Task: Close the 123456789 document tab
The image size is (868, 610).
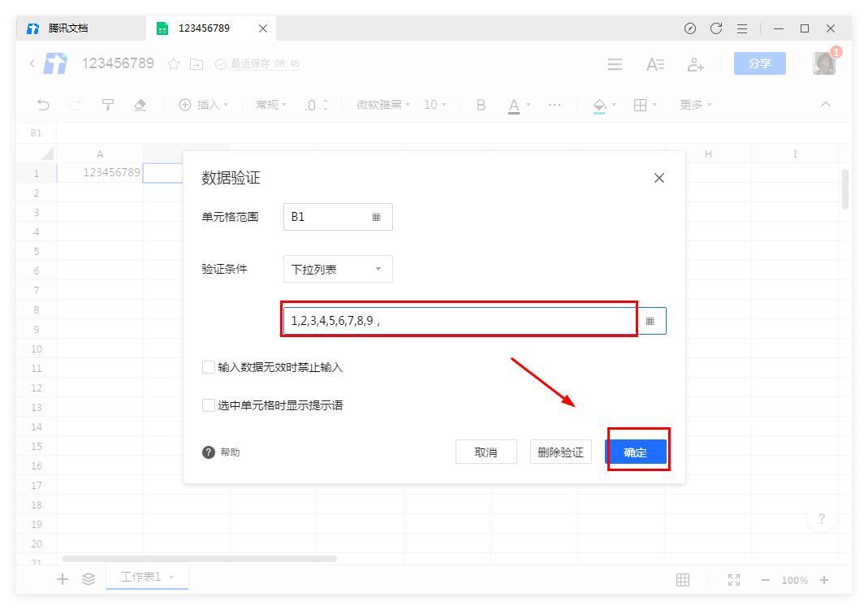Action: 263,28
